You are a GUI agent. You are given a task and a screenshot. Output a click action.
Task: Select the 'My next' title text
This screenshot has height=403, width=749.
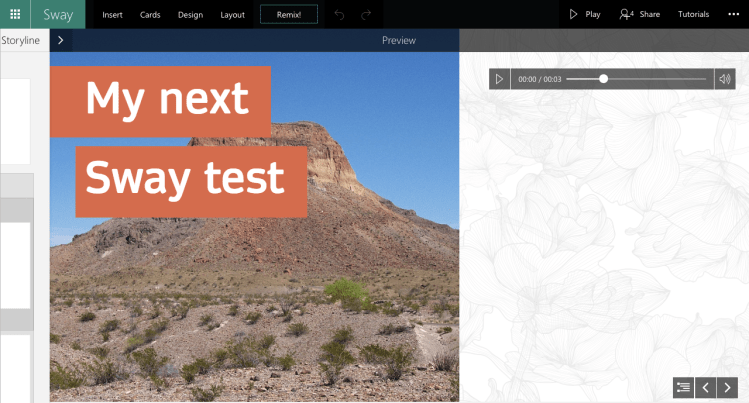pyautogui.click(x=167, y=99)
